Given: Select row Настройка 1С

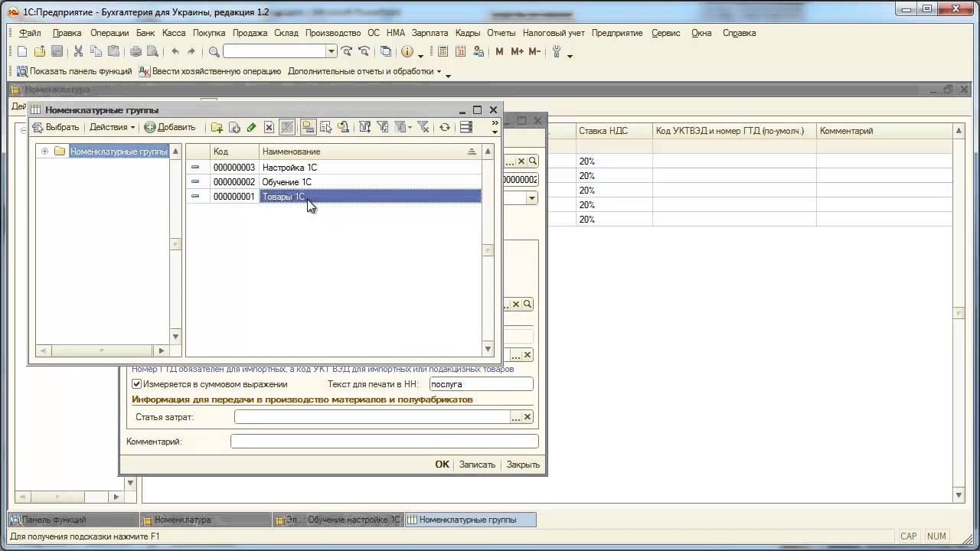Looking at the screenshot, I should 334,167.
